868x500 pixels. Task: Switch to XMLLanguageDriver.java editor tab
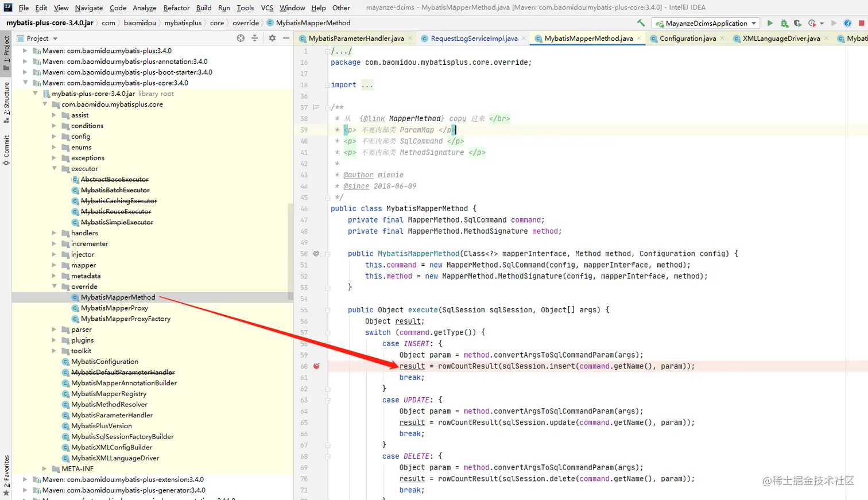point(781,38)
